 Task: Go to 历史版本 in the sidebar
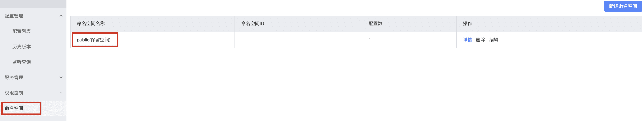click(x=22, y=47)
